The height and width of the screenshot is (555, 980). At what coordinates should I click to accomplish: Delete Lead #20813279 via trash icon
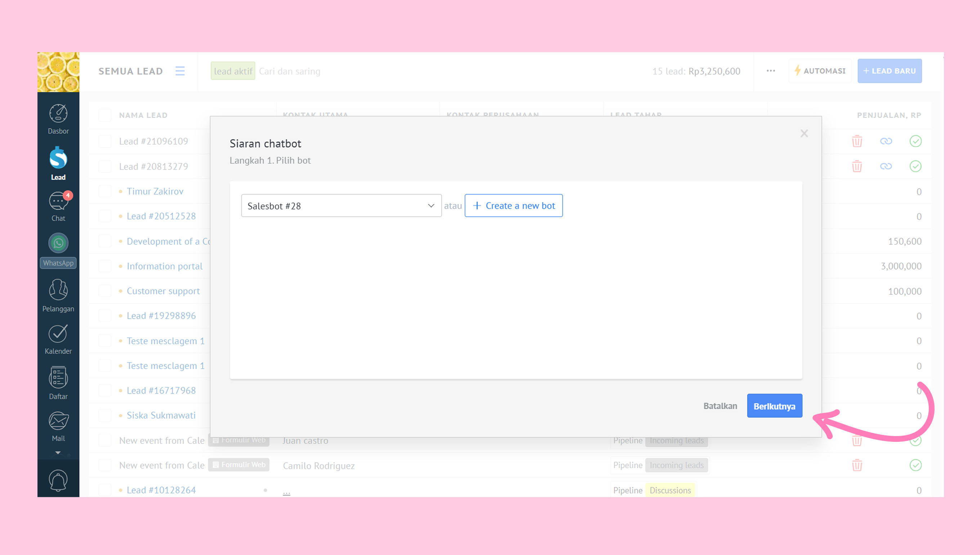(x=856, y=166)
